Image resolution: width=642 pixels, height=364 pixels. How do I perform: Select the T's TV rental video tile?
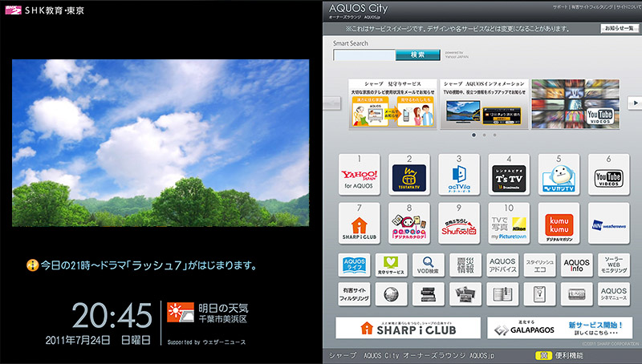pyautogui.click(x=509, y=175)
